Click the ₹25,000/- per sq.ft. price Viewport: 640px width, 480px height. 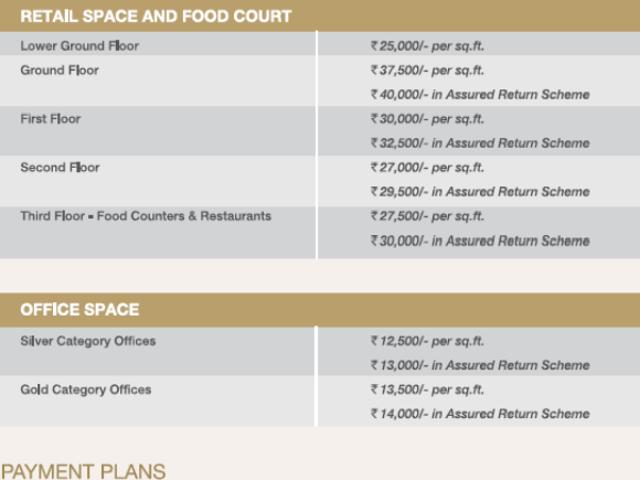pos(427,46)
